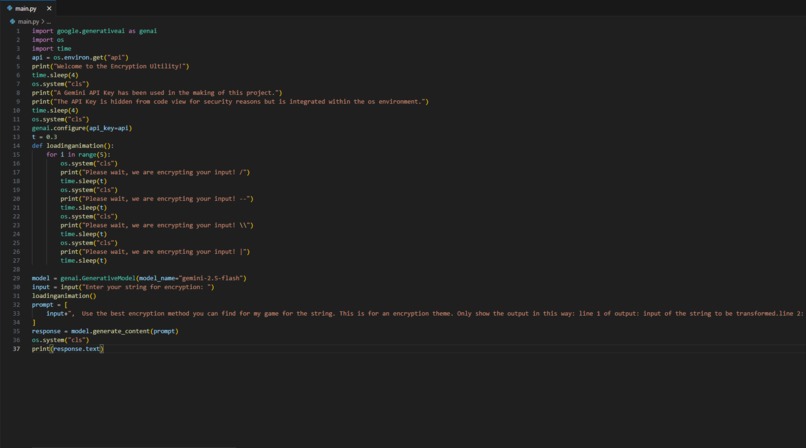Select the main.py editor tab

tap(28, 8)
